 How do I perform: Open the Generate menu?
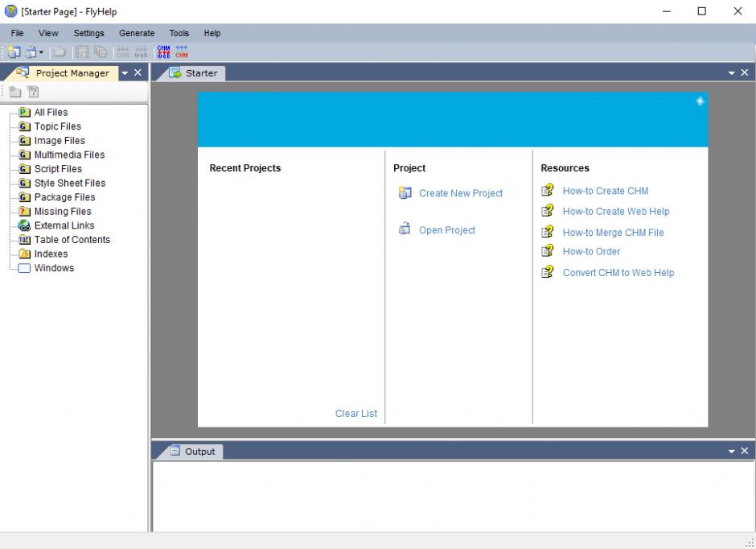[x=137, y=33]
